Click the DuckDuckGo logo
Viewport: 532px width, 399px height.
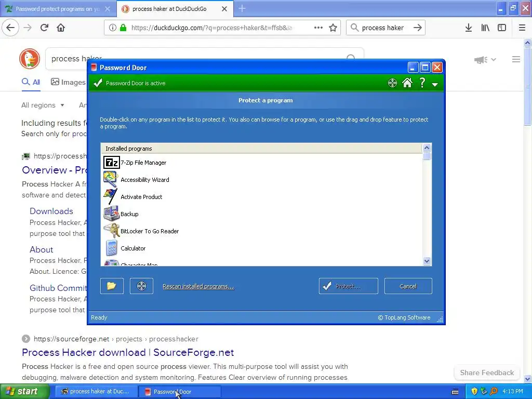(x=30, y=58)
